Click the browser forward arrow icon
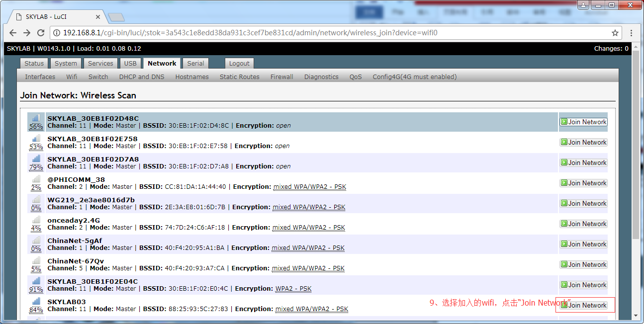The image size is (644, 324). (27, 33)
